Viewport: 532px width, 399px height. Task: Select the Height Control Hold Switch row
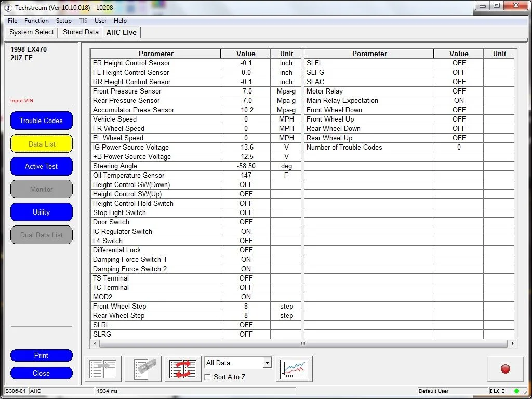click(x=196, y=204)
